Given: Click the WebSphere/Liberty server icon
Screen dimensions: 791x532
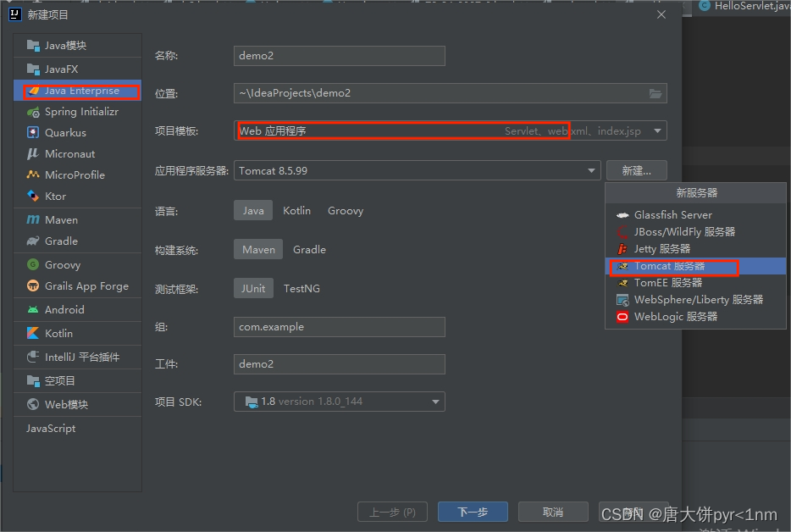Looking at the screenshot, I should 622,300.
